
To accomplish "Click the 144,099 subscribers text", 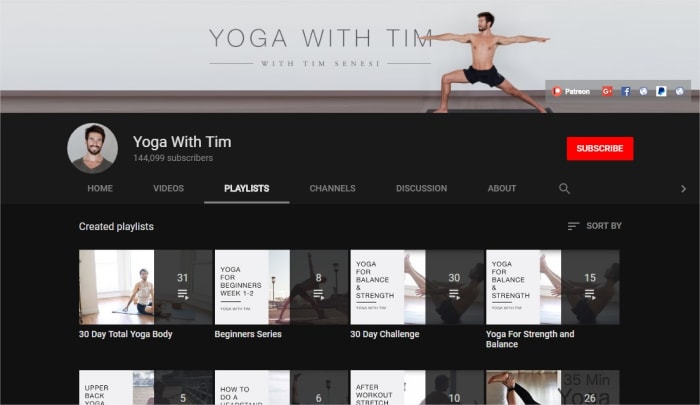I will [173, 158].
